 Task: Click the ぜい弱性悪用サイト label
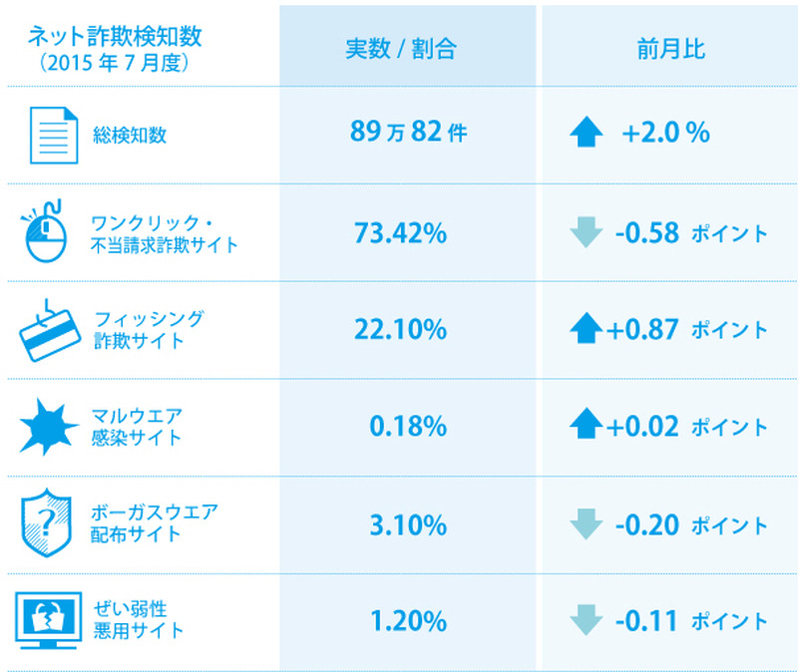(139, 621)
